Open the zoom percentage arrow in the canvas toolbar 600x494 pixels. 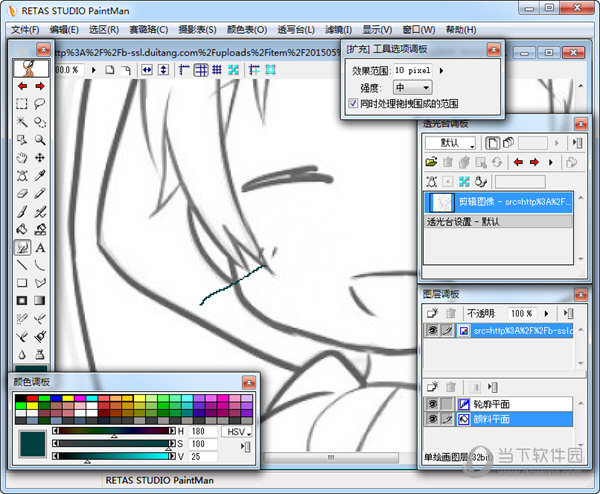point(93,70)
